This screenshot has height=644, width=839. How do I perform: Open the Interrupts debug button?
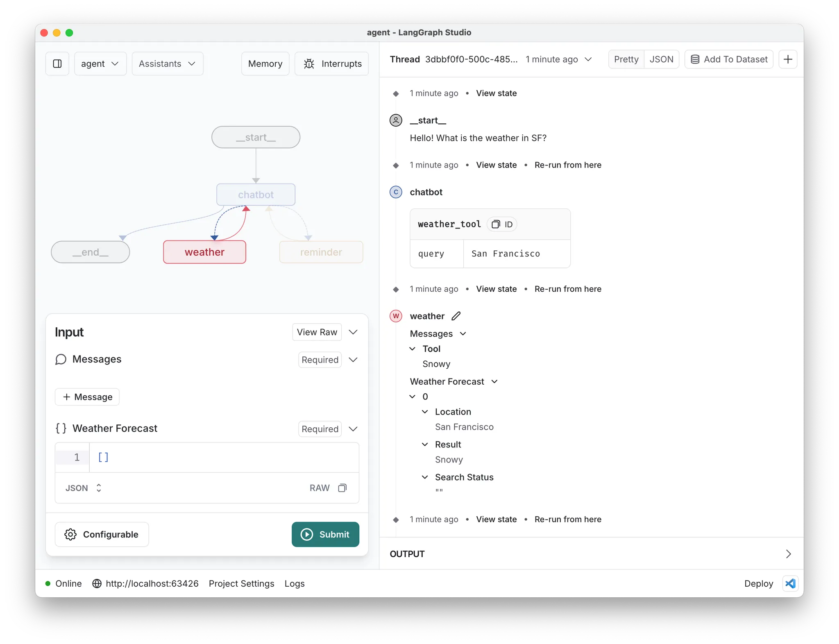tap(332, 63)
